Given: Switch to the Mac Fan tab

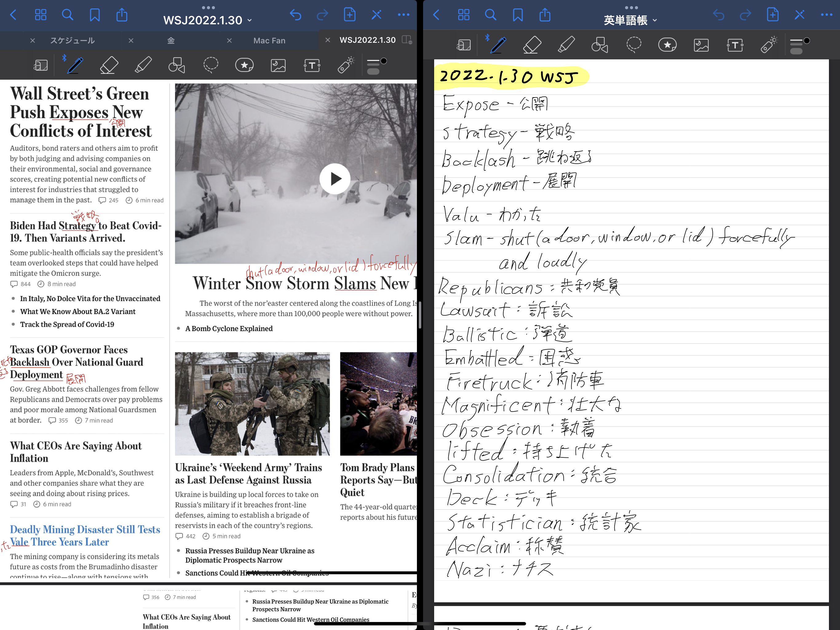Looking at the screenshot, I should point(269,40).
